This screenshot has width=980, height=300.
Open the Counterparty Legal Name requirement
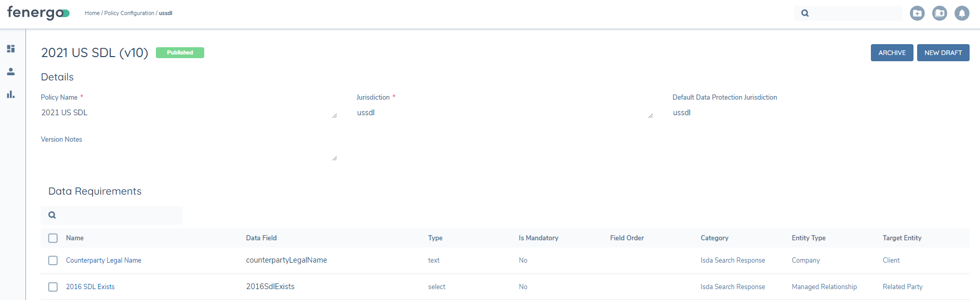pos(103,261)
